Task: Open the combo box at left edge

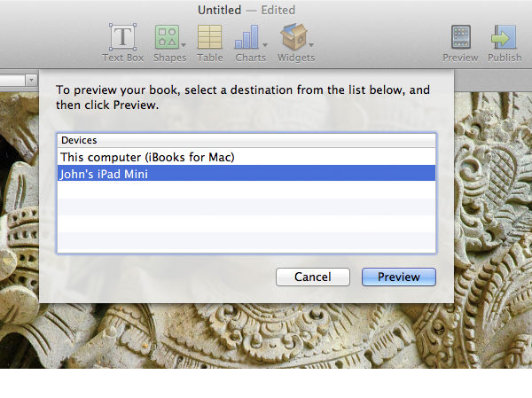Action: [19, 81]
